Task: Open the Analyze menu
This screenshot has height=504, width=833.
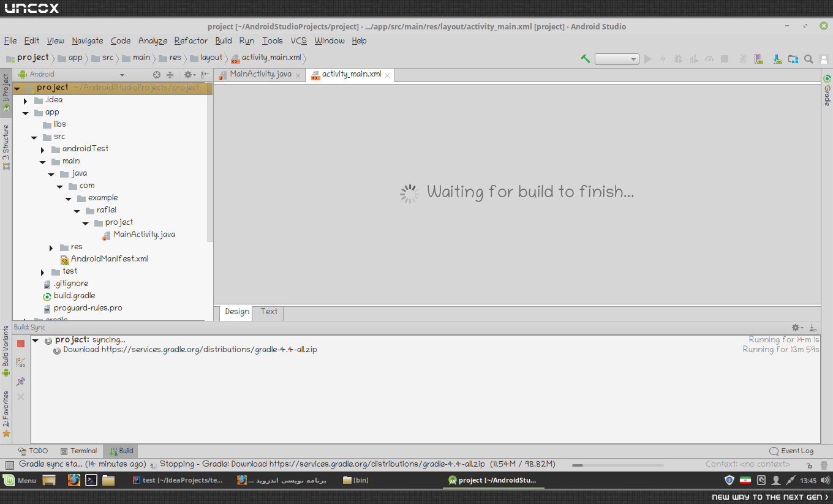Action: [x=153, y=41]
